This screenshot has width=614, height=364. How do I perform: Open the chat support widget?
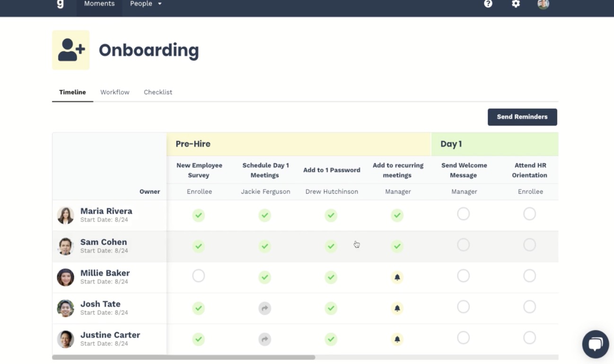pyautogui.click(x=595, y=344)
